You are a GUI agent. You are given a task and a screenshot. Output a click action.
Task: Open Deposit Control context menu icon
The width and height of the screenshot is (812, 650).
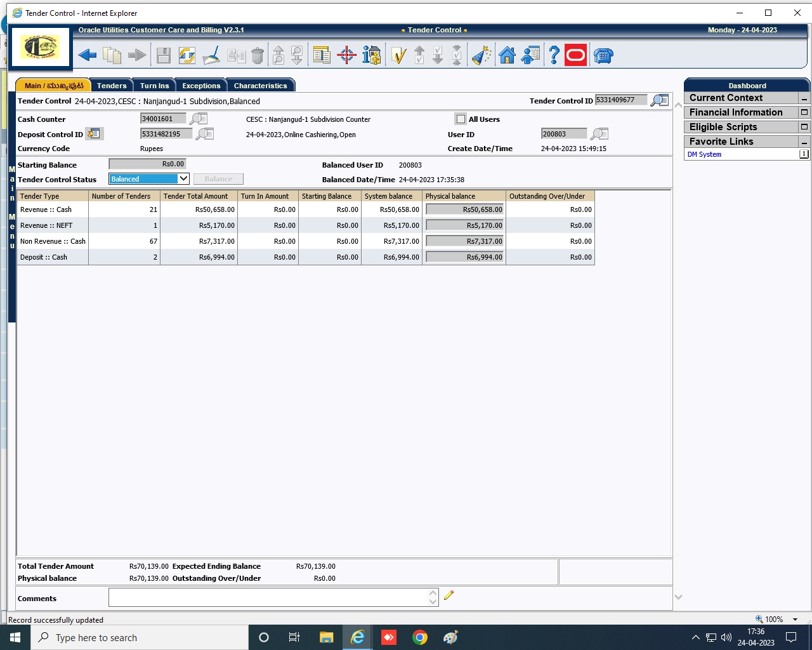tap(95, 134)
